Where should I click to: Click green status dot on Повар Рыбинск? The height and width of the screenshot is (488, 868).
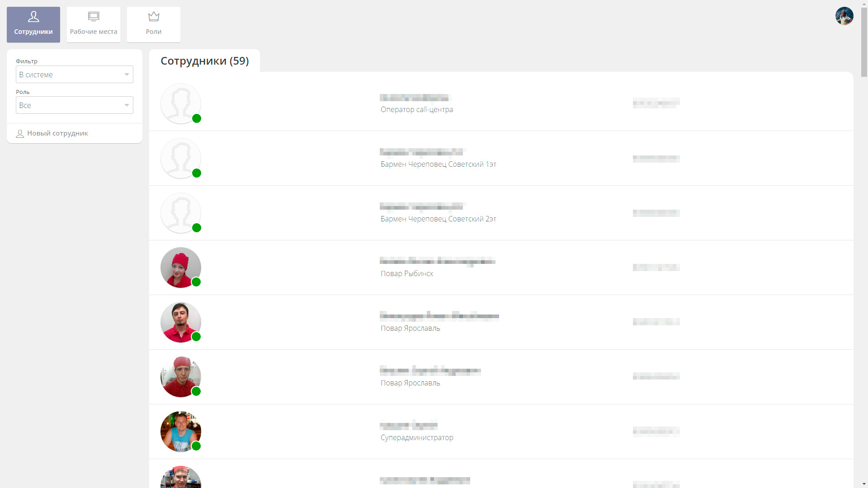[x=196, y=282]
